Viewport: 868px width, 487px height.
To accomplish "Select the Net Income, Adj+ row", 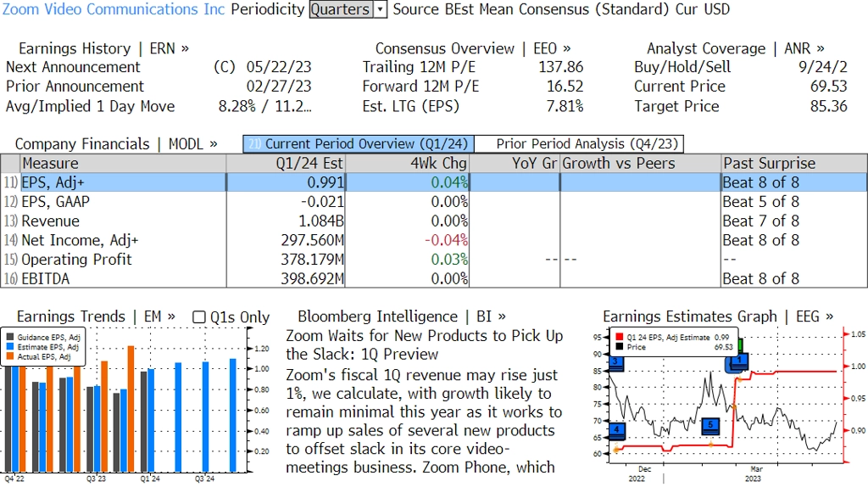I will click(434, 240).
